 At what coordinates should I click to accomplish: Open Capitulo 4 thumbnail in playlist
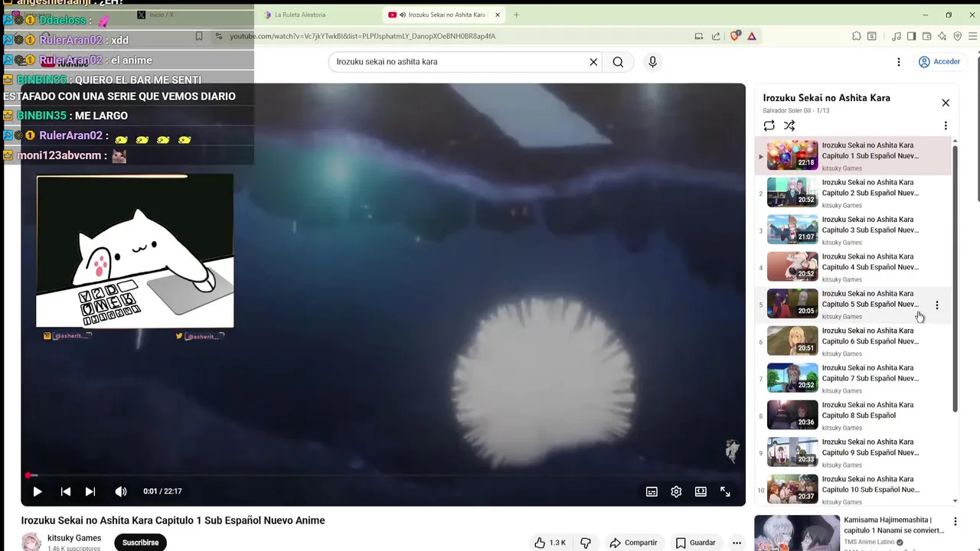coord(792,267)
